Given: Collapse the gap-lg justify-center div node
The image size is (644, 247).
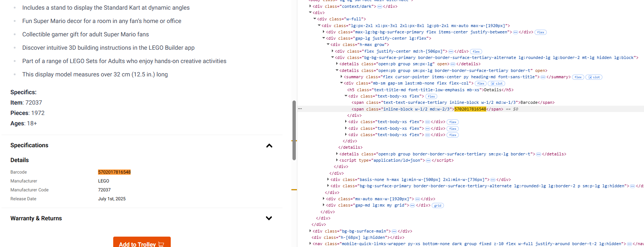Looking at the screenshot, I should 324,38.
